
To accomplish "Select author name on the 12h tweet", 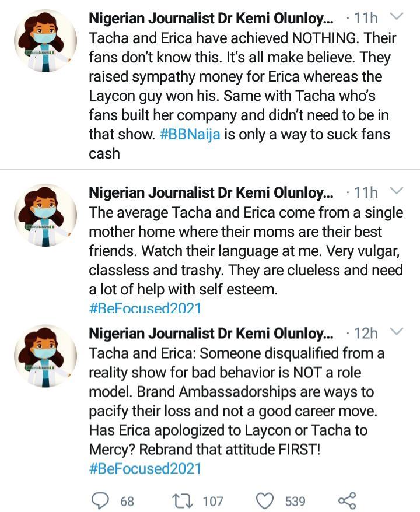I will (x=211, y=334).
